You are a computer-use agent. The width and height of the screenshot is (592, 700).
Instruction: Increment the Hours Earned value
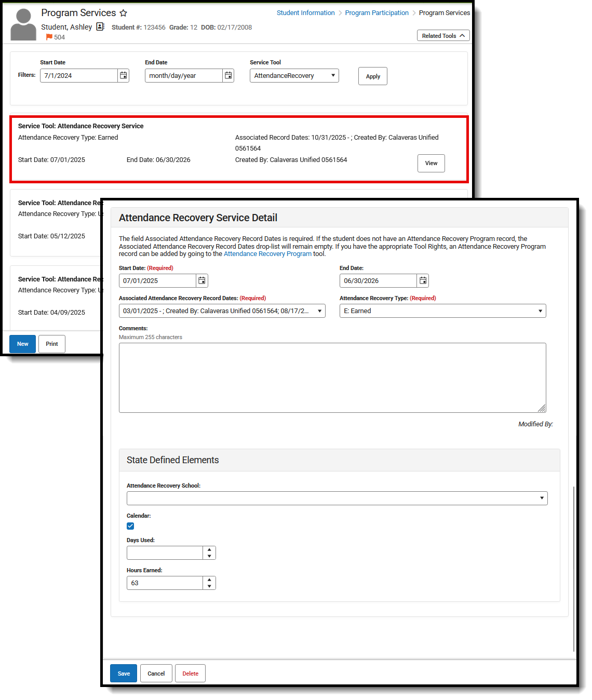click(x=209, y=580)
